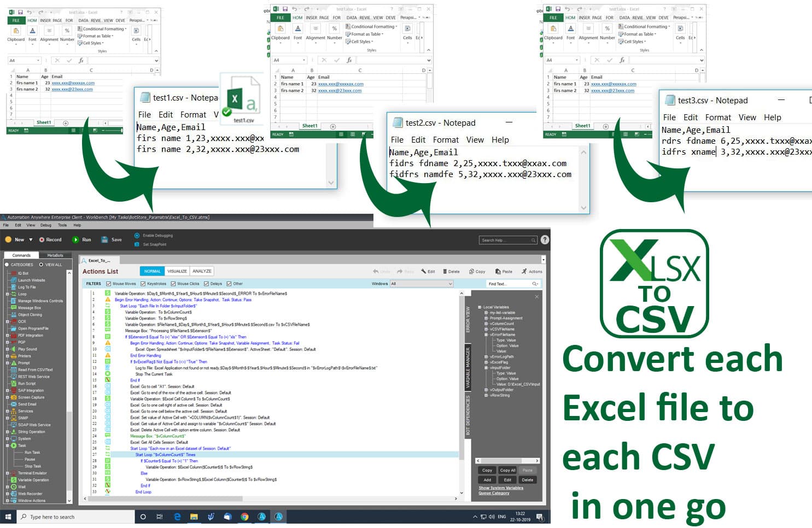Open the Debug menu in Automation Anywhere
The height and width of the screenshot is (528, 812).
pos(46,225)
